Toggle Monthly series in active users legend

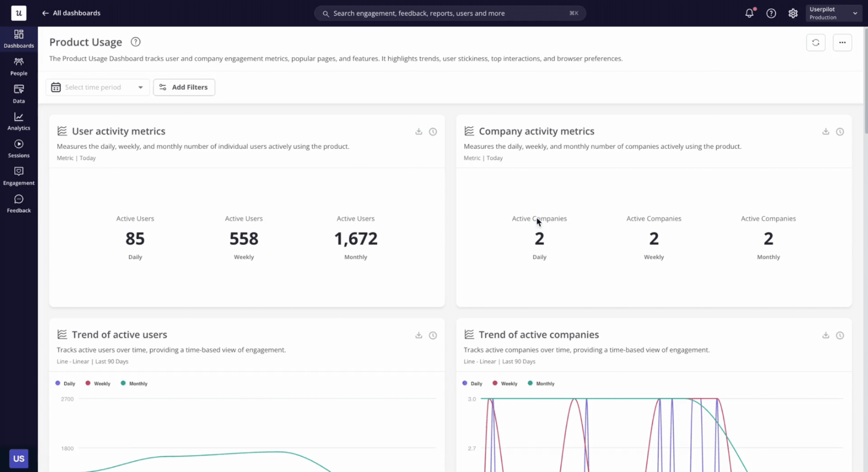tap(134, 383)
